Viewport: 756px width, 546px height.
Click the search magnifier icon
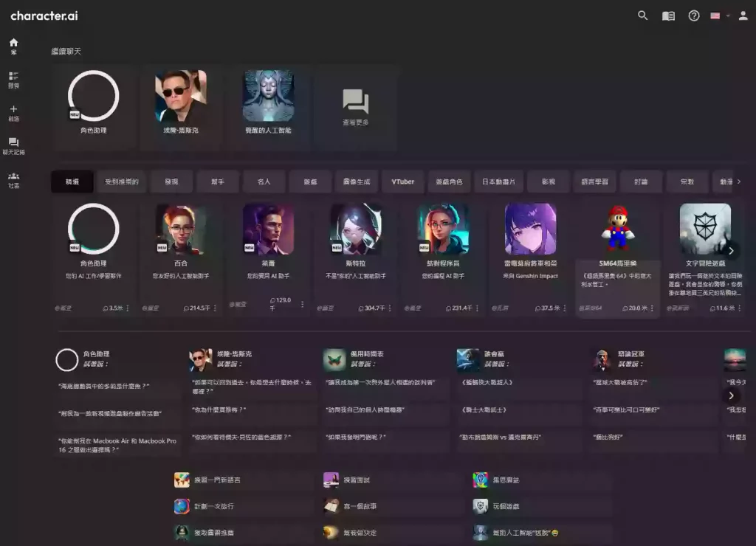coord(642,15)
